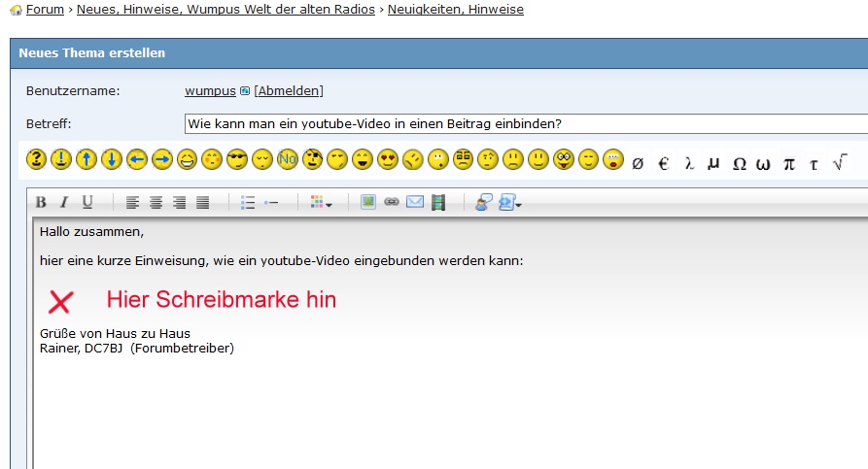Toggle bold text formatting
Image resolution: width=868 pixels, height=469 pixels.
tap(41, 202)
